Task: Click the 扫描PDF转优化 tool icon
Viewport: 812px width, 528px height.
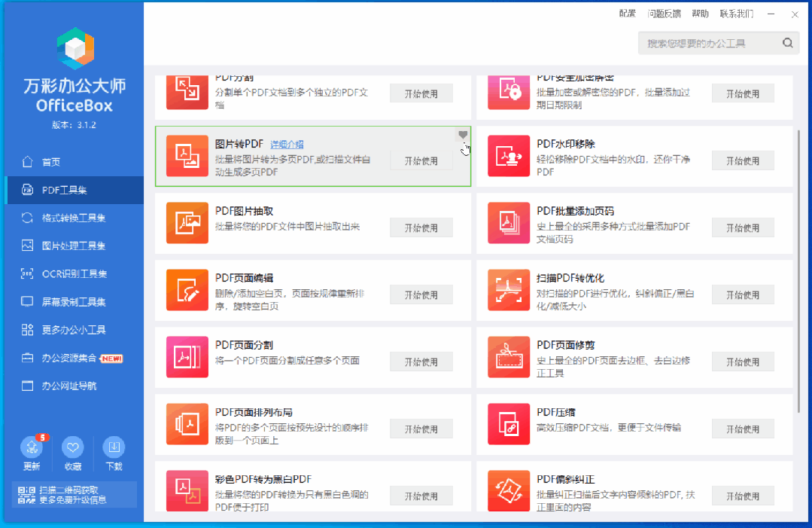Action: pyautogui.click(x=509, y=290)
